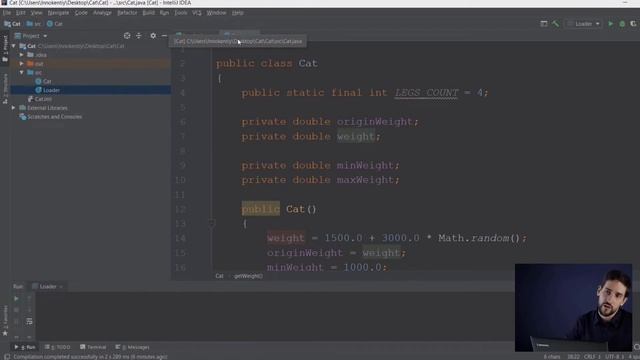
Task: Click the Debug bug icon in toolbar
Action: [622, 24]
